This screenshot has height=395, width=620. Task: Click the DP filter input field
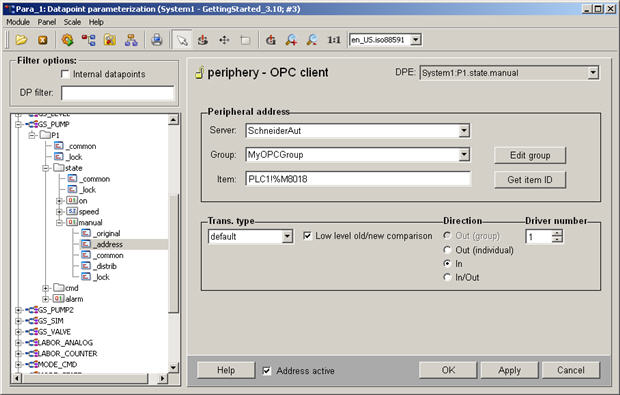tap(117, 93)
